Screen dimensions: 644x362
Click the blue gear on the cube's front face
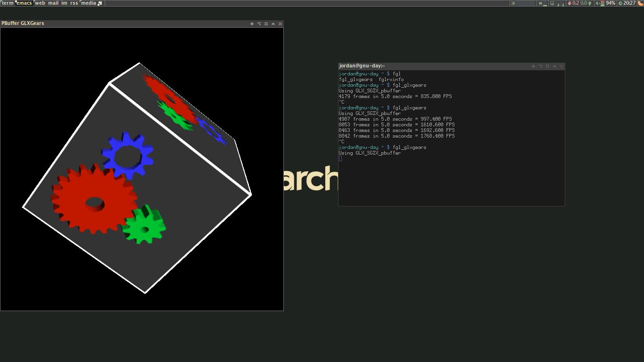[127, 156]
